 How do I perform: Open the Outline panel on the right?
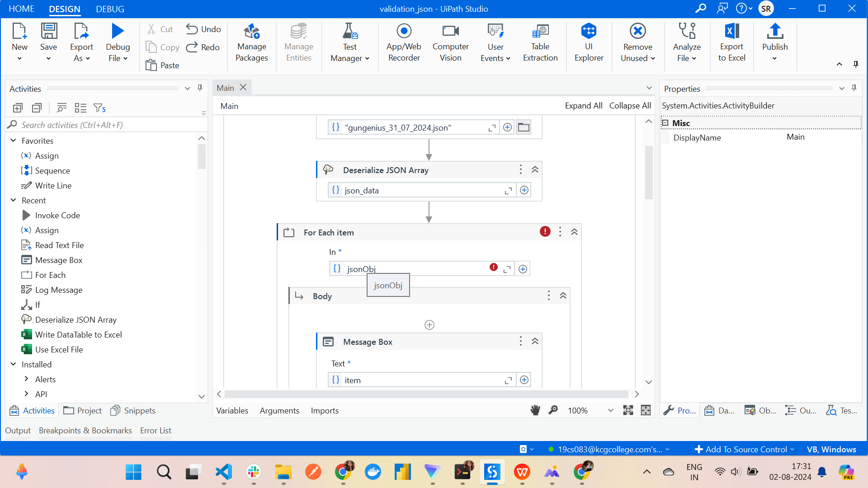pyautogui.click(x=801, y=410)
